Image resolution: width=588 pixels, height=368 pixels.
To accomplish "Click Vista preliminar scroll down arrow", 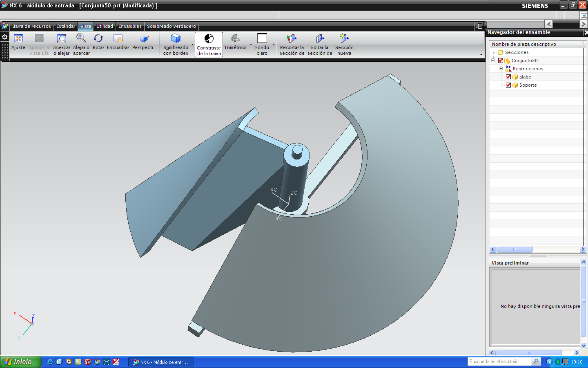I will coord(584,346).
